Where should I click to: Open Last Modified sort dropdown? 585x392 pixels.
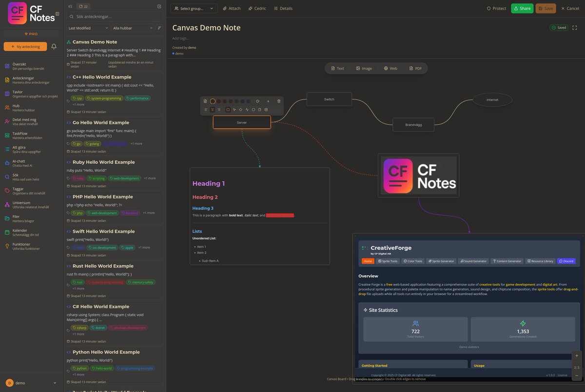tap(88, 28)
